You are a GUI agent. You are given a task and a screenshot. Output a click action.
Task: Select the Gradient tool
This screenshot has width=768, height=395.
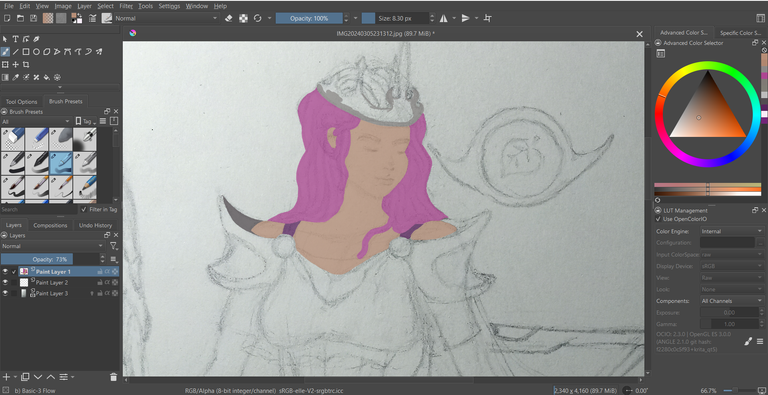point(5,77)
